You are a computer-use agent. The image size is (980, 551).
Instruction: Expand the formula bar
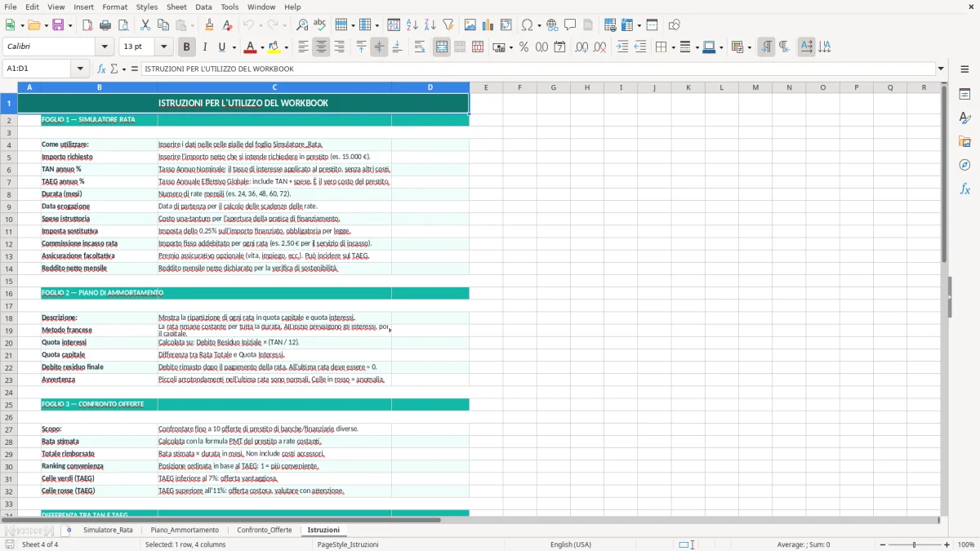coord(941,69)
